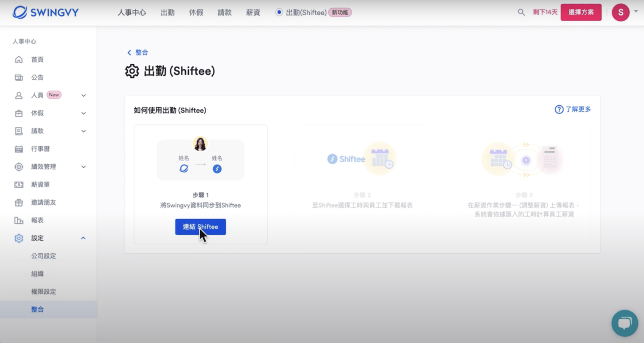
Task: Expand the 休假 sidebar submenu
Action: click(83, 113)
